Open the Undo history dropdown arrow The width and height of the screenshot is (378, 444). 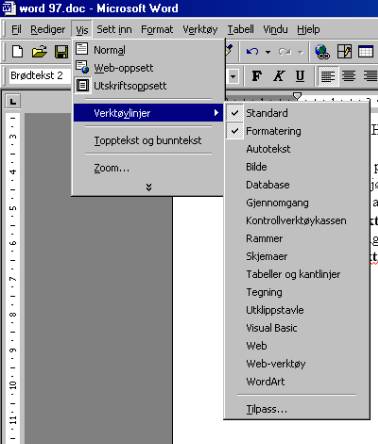click(x=268, y=52)
